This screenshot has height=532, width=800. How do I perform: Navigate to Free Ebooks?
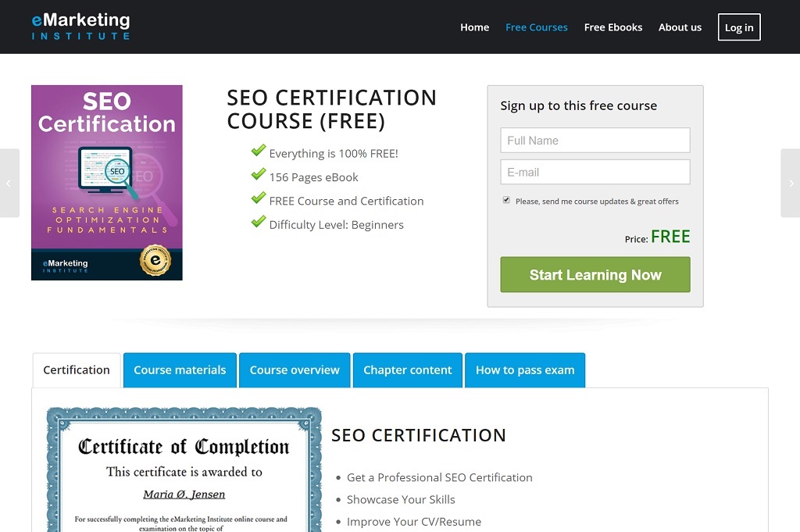click(612, 27)
